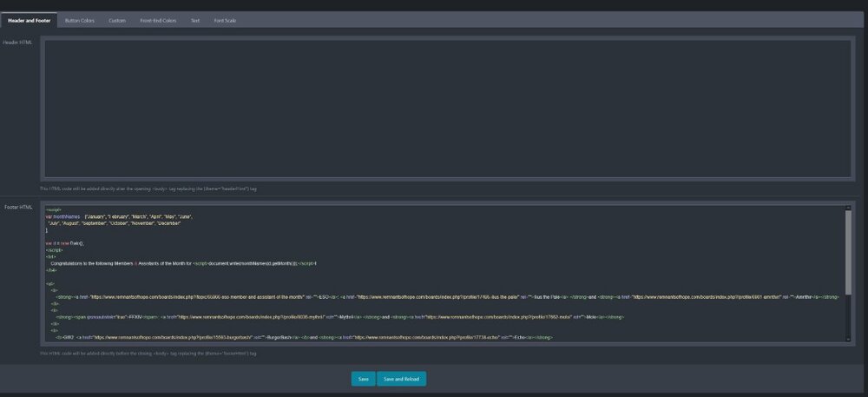The height and width of the screenshot is (397, 868).
Task: Click the help text below Header HTML editor
Action: [x=148, y=188]
